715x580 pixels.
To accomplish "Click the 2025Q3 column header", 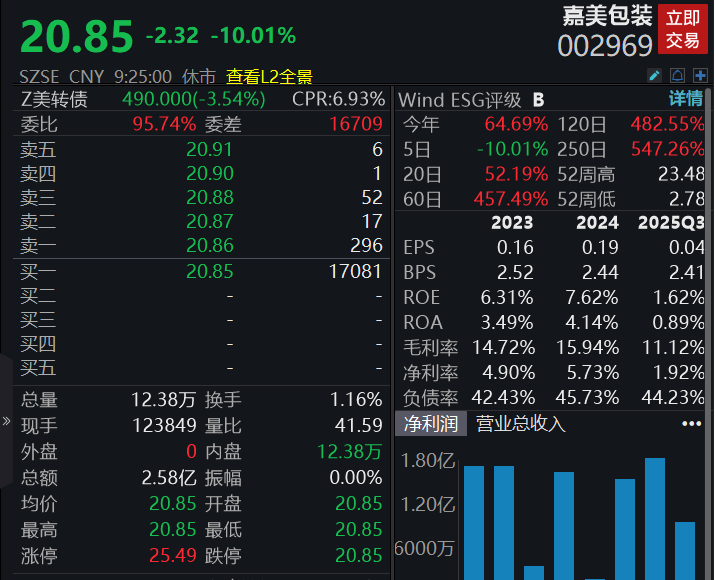I will 671,222.
